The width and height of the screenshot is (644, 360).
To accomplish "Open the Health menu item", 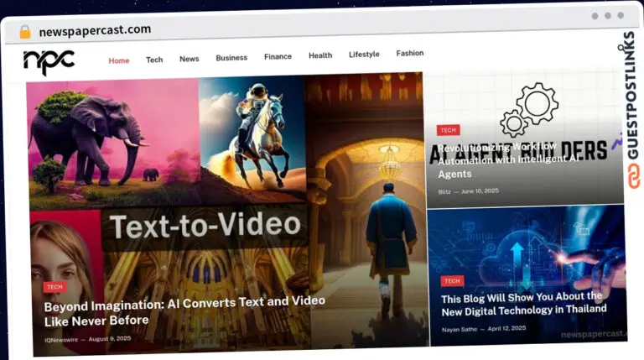I will tap(320, 55).
